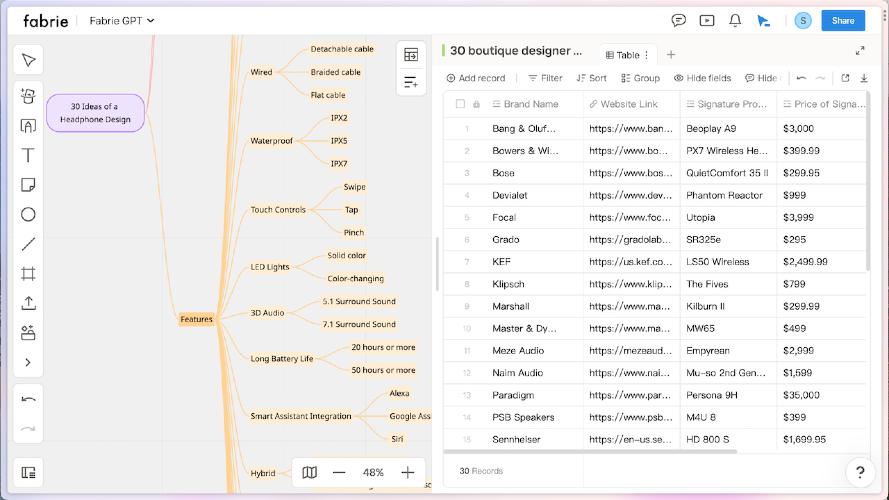The image size is (889, 500).
Task: Open the notifications bell
Action: click(735, 20)
